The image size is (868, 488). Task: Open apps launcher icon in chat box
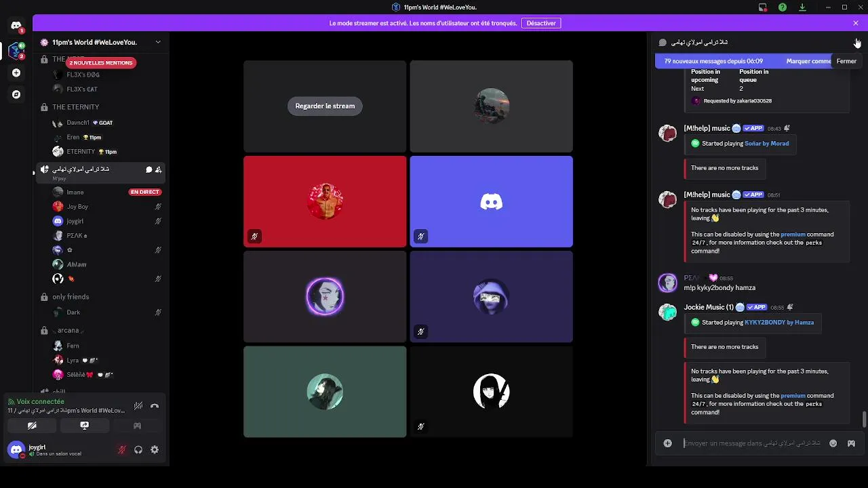point(851,443)
